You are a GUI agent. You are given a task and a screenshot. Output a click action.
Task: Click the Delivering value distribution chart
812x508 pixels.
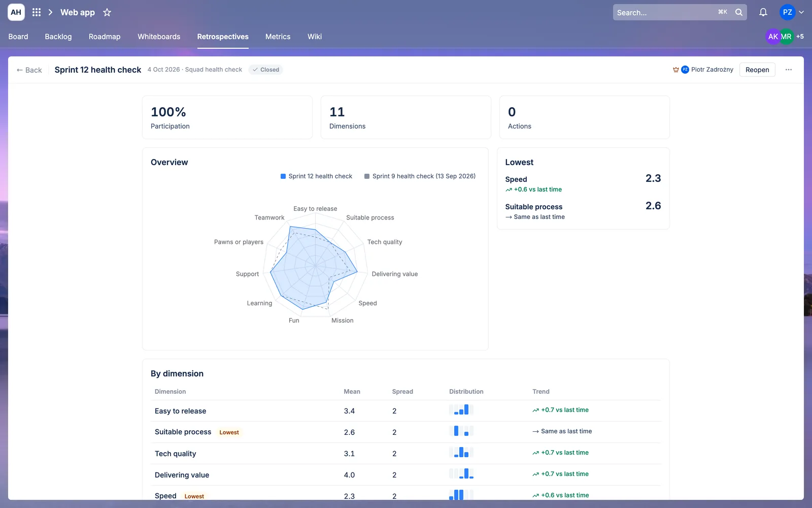point(461,473)
